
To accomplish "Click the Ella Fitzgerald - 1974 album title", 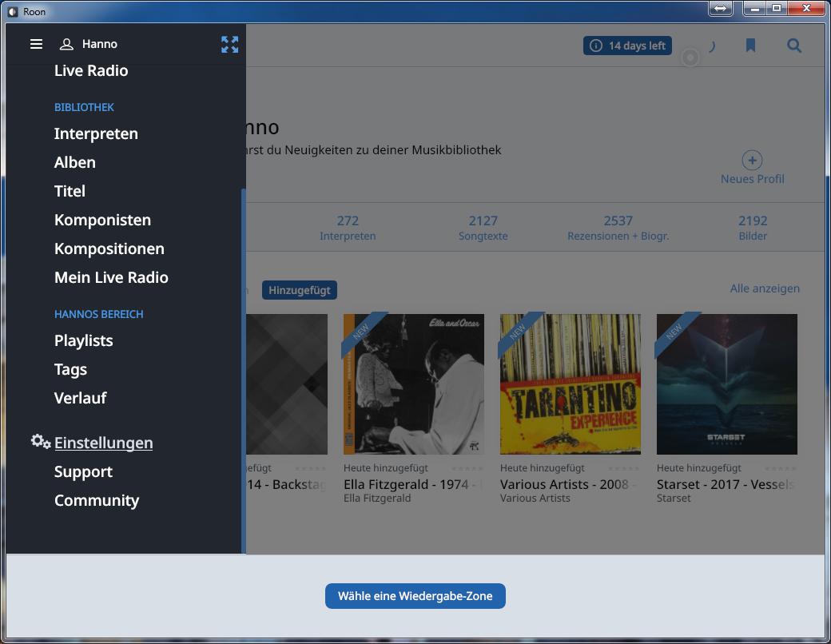I will point(413,484).
